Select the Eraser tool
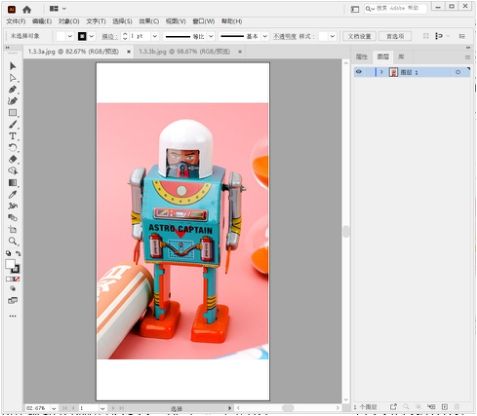The image size is (477, 416). point(13,159)
